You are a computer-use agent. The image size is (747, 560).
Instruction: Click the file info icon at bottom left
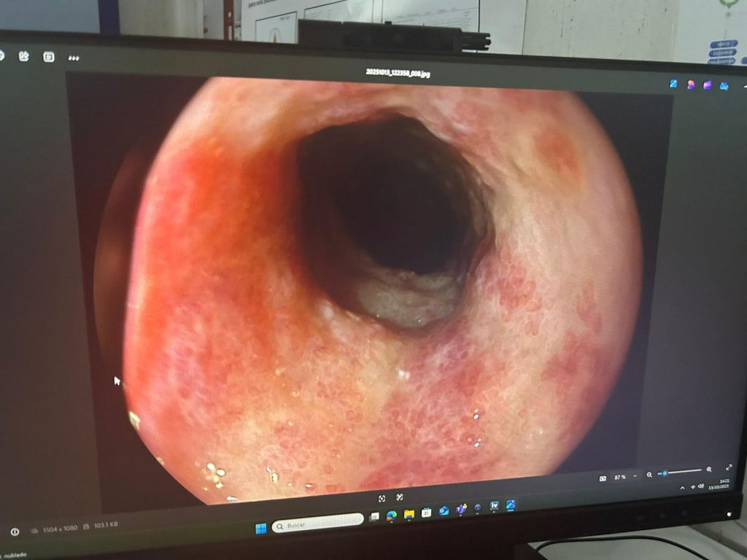point(15,531)
